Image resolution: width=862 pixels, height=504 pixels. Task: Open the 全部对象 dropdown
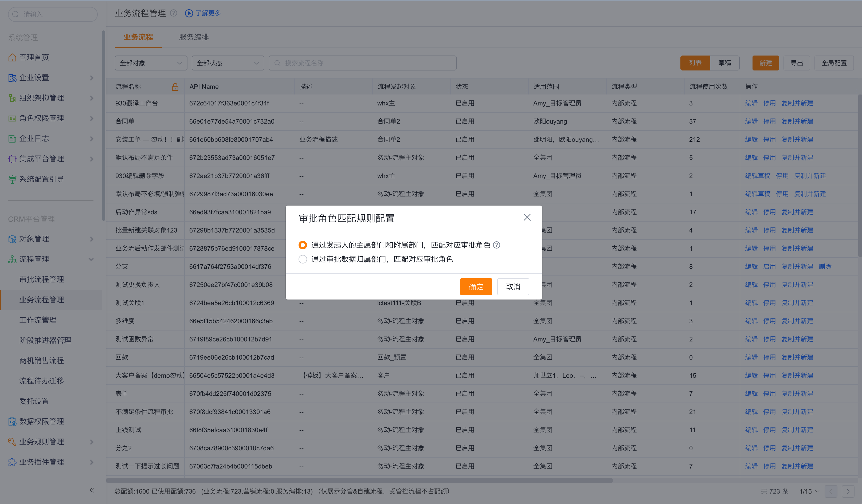[x=151, y=62]
